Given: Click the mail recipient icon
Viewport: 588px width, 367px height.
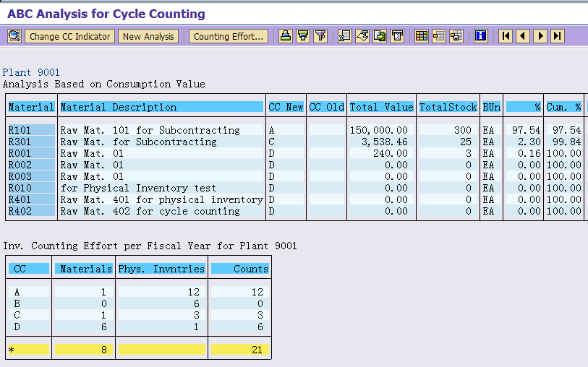Looking at the screenshot, I should (x=397, y=36).
